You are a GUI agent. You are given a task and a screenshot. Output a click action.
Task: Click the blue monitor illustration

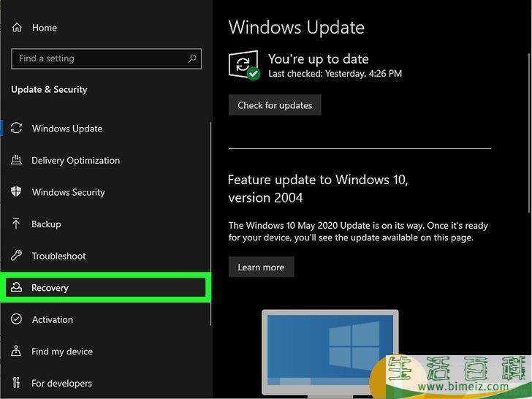tap(330, 347)
